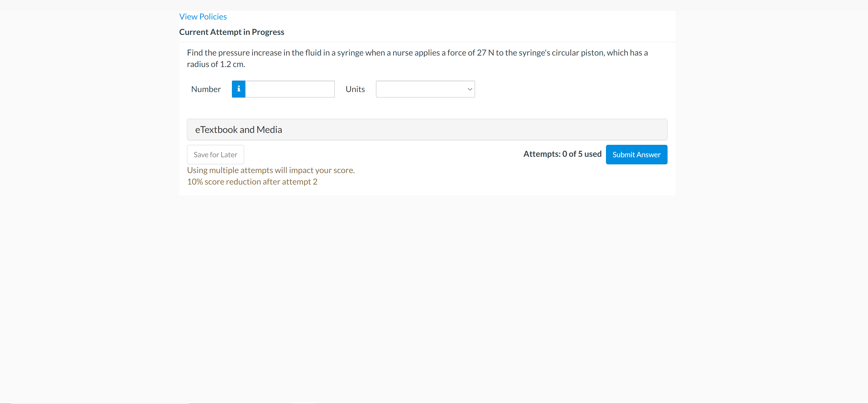Click the Units label beside the dropdown
This screenshot has width=868, height=404.
tap(355, 89)
